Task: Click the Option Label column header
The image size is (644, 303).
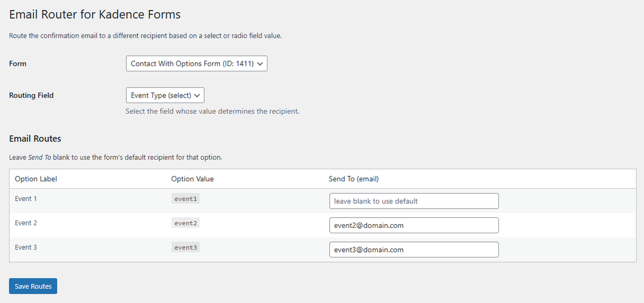Action: pos(36,179)
